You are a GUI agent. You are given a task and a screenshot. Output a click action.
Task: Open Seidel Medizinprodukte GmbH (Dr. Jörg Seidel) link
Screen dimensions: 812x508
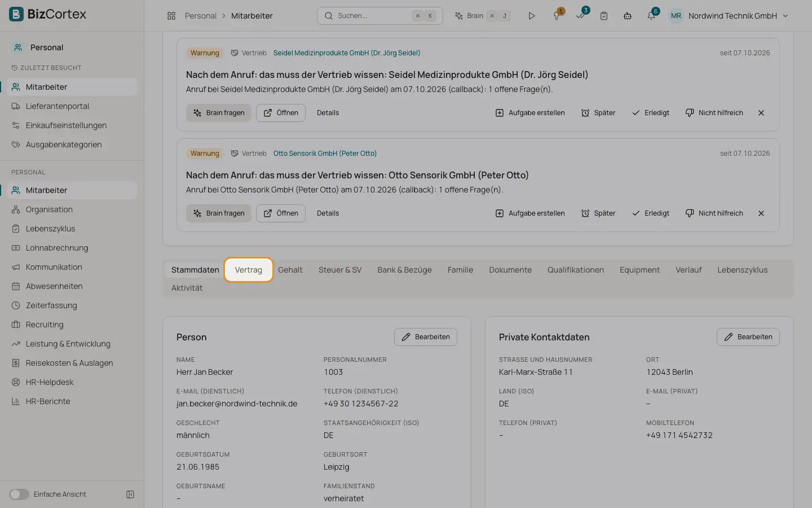[x=347, y=53]
